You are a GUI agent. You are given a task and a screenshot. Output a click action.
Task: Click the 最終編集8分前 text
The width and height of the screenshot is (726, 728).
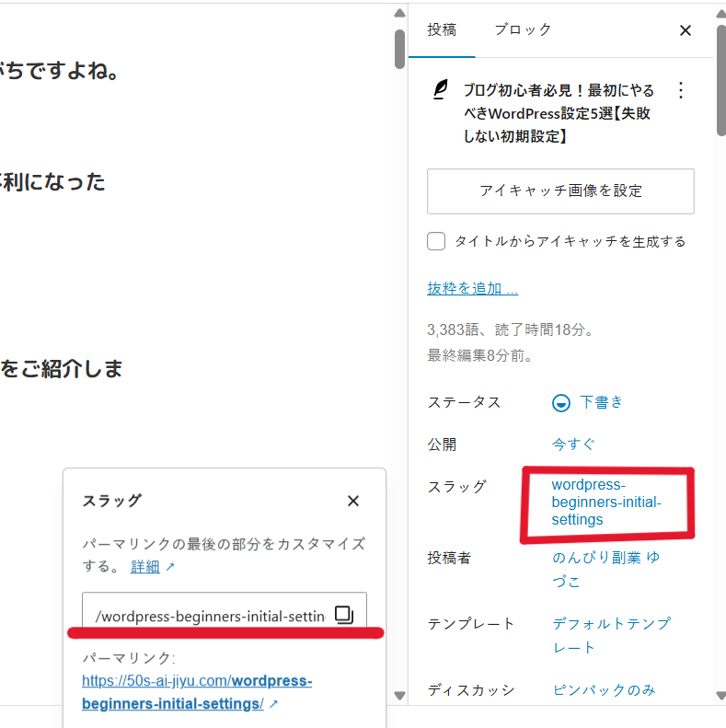479,355
